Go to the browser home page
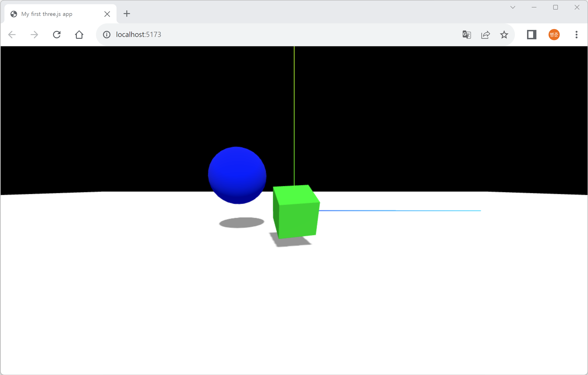Viewport: 588px width, 375px height. pos(79,35)
